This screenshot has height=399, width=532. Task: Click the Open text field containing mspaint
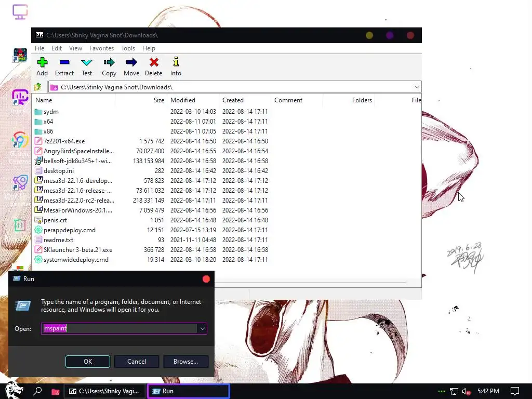[x=119, y=328]
